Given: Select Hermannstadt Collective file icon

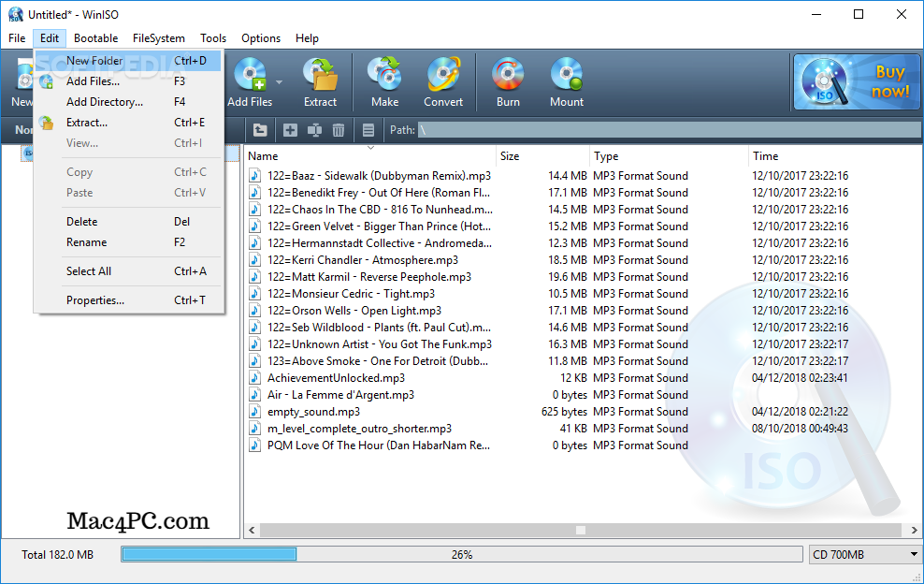Looking at the screenshot, I should (254, 243).
